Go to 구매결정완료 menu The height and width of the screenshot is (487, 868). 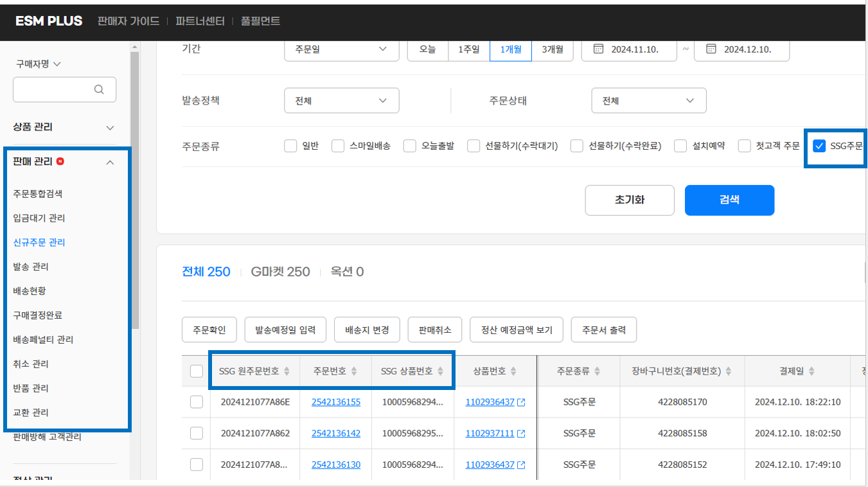38,315
